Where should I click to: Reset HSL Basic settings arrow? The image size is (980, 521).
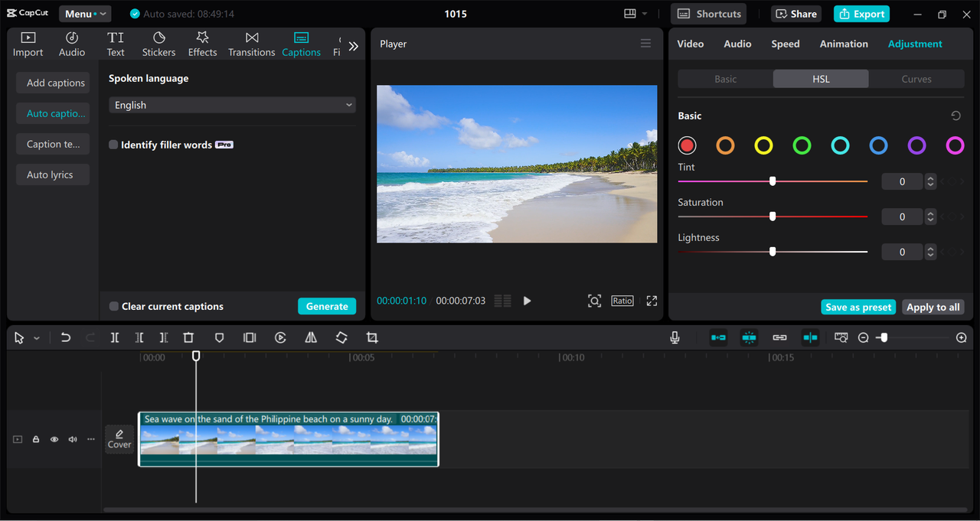(x=955, y=116)
